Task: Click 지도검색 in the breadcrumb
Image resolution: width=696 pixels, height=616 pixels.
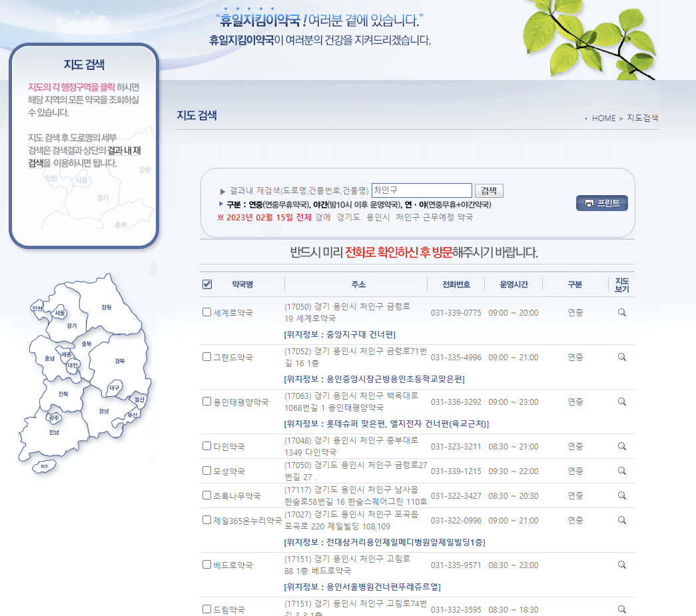Action: [x=642, y=118]
